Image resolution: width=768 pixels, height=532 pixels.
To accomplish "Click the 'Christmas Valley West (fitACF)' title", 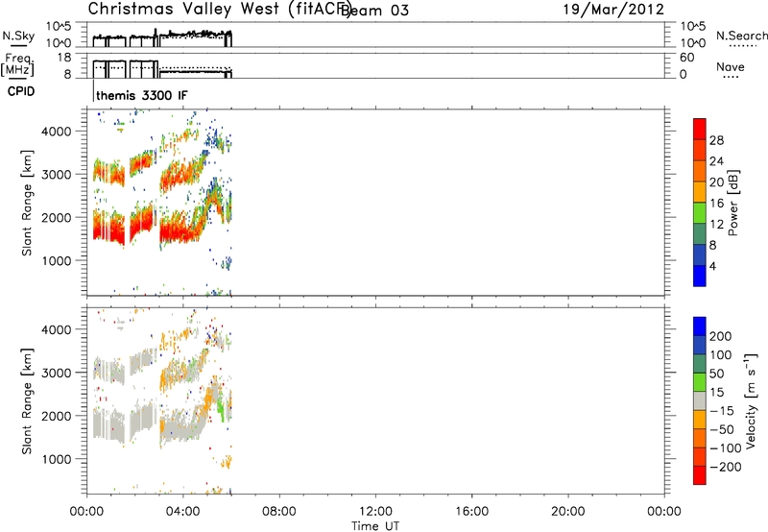I will pos(220,10).
